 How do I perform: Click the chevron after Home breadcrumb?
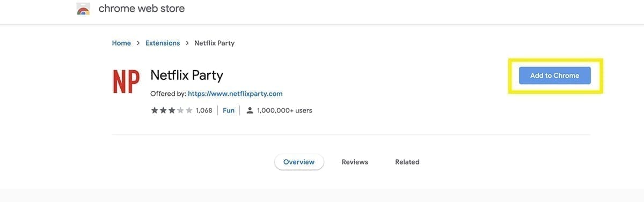(138, 43)
